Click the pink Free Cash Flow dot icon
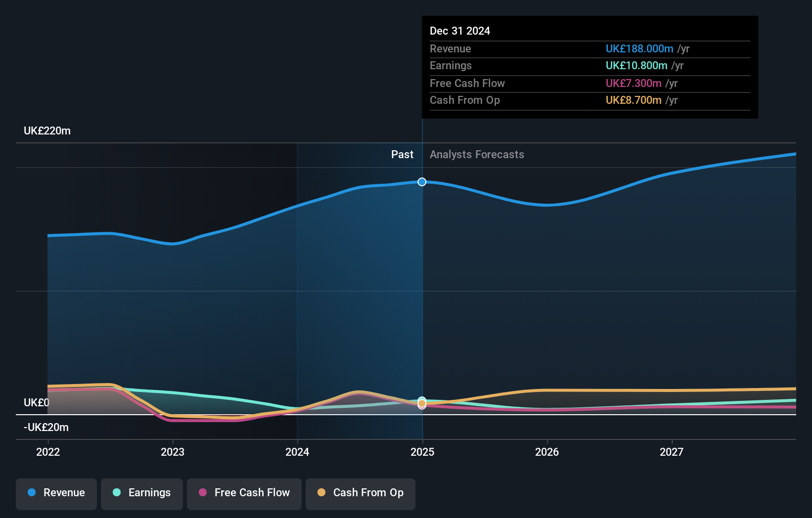The width and height of the screenshot is (812, 518). (203, 493)
